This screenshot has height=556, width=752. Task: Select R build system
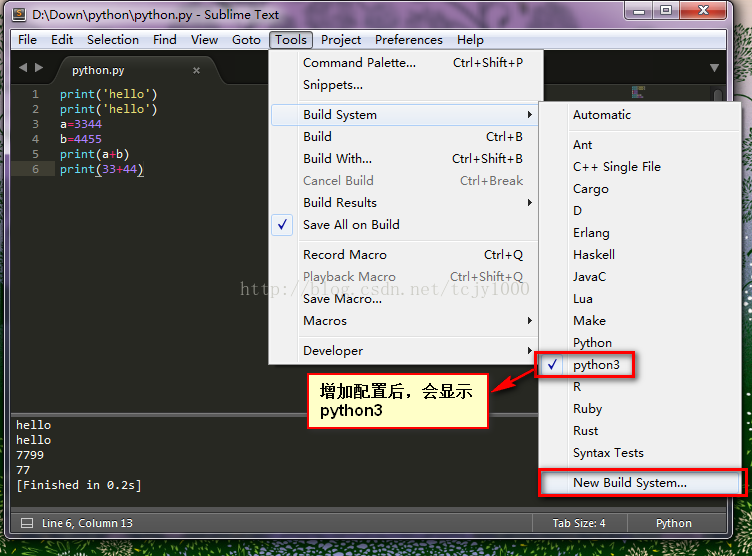[640, 387]
